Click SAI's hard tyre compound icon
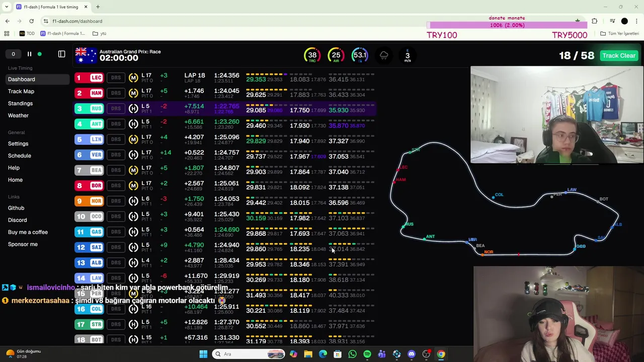Screen dimensions: 644x362 (133, 247)
